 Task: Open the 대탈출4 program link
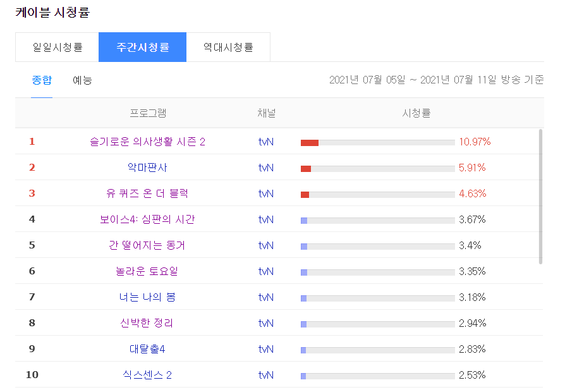point(147,350)
